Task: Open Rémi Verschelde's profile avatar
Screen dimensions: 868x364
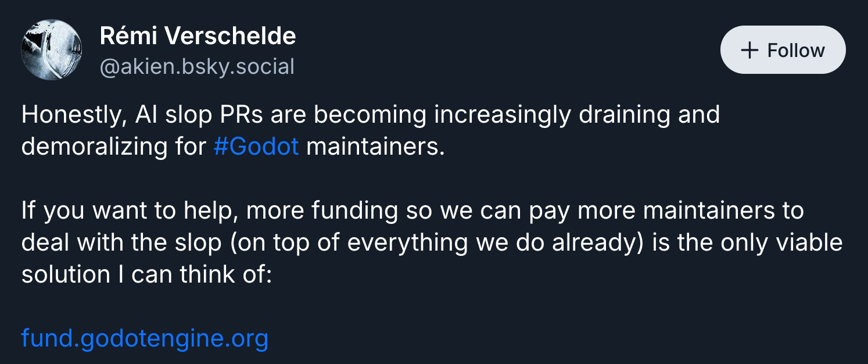Action: point(51,50)
